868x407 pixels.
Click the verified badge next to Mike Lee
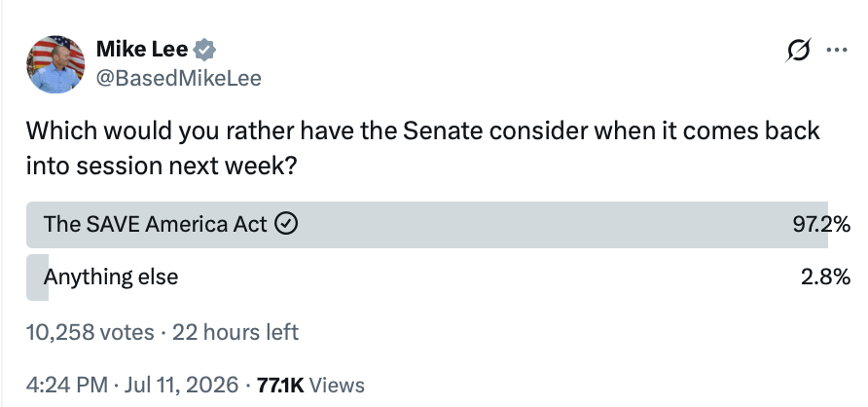point(204,51)
